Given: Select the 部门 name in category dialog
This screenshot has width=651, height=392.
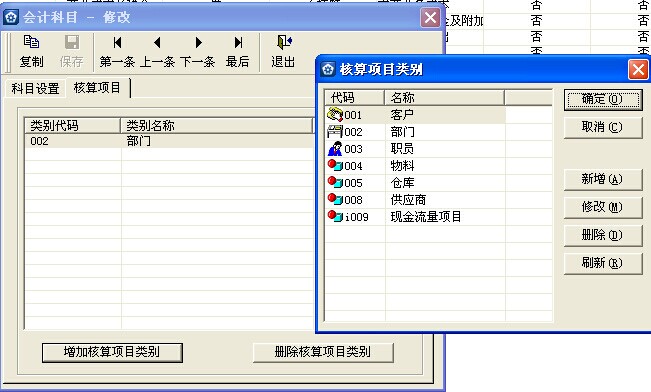Looking at the screenshot, I should pos(402,132).
